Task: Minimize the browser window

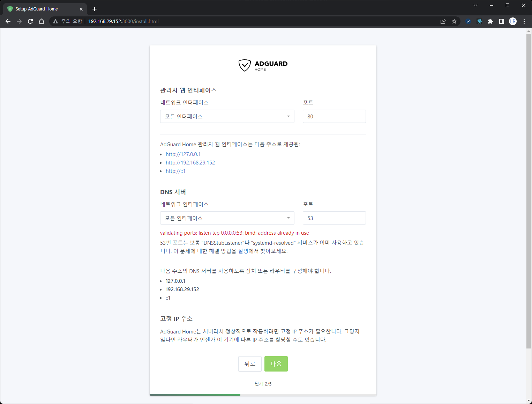Action: click(x=492, y=5)
